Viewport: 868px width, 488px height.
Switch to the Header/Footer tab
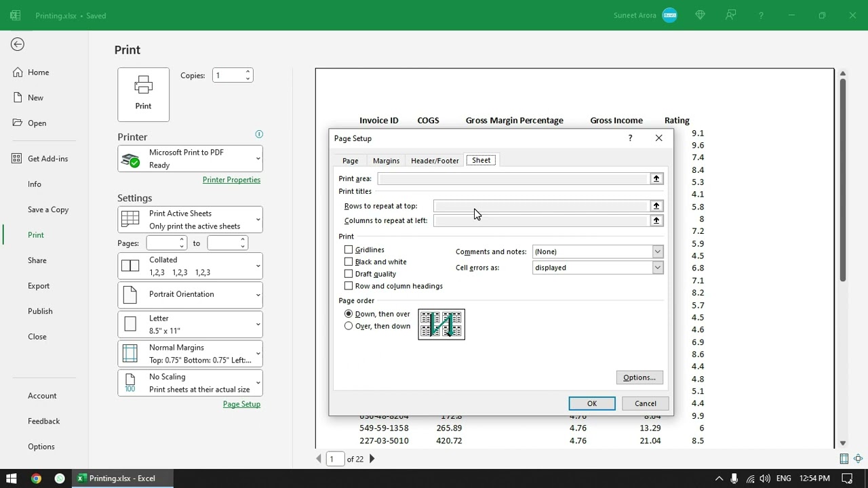click(435, 161)
